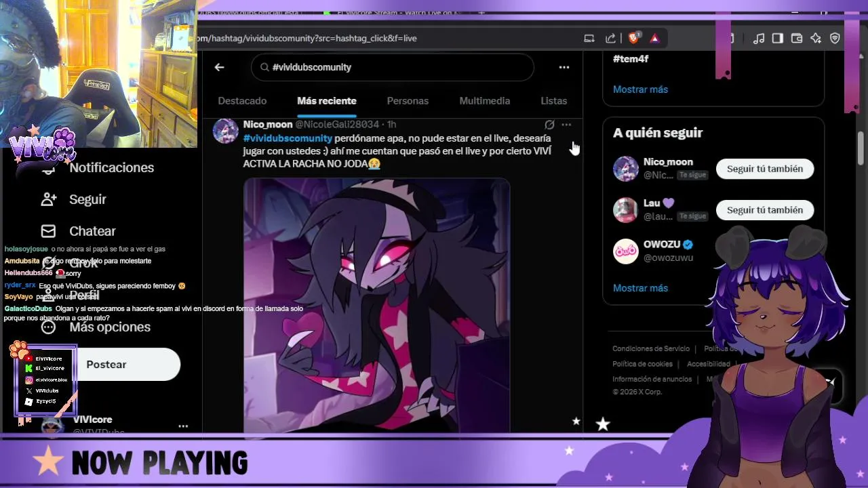Open the Personas tab

click(x=408, y=100)
